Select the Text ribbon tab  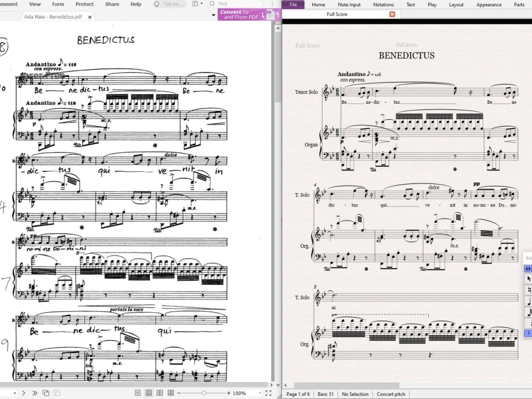coord(411,4)
